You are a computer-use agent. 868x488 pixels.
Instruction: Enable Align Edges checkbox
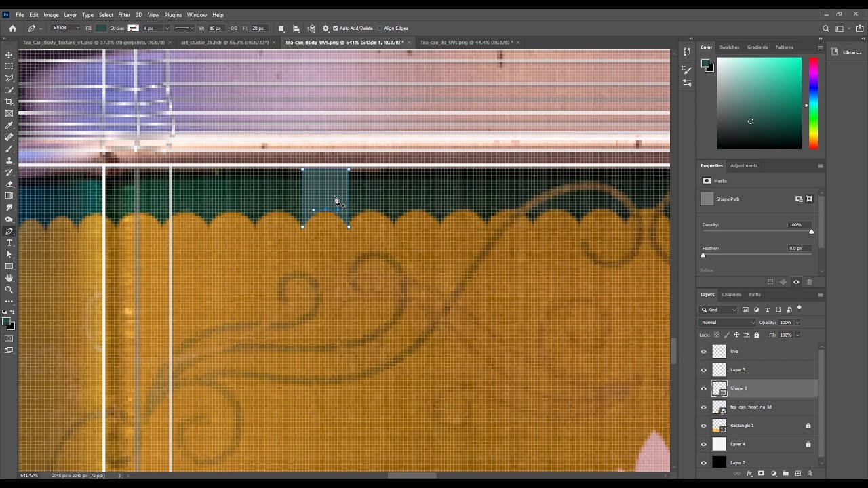point(380,28)
